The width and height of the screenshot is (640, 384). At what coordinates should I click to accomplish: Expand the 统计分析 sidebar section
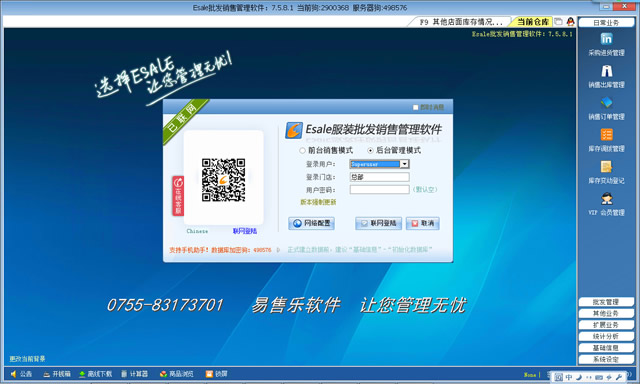click(606, 336)
